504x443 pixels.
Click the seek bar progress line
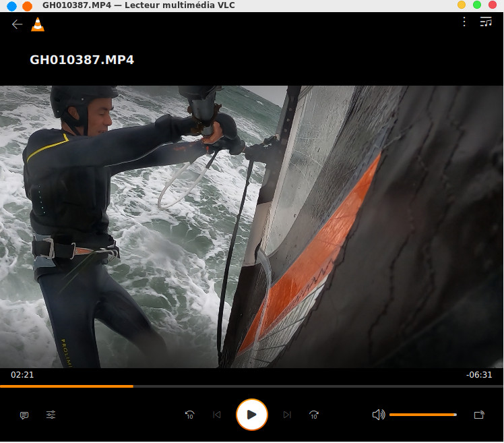point(251,386)
